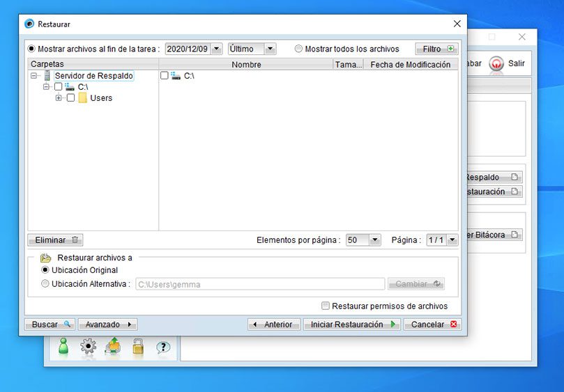Click the Eliminar button

pyautogui.click(x=55, y=240)
